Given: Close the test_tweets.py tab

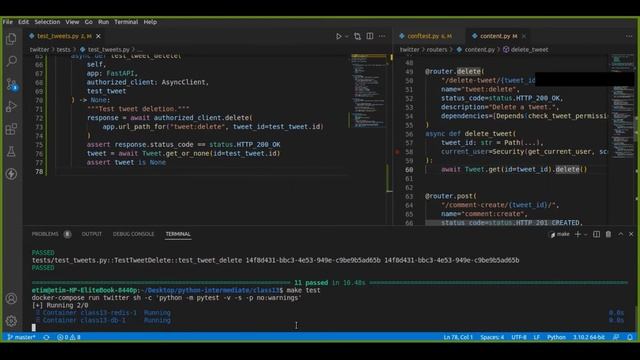Looking at the screenshot, I should point(98,36).
